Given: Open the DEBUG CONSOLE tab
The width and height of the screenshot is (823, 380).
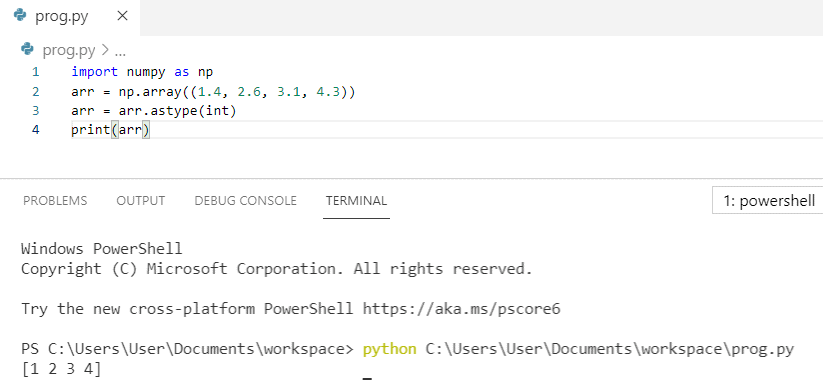Looking at the screenshot, I should (246, 200).
